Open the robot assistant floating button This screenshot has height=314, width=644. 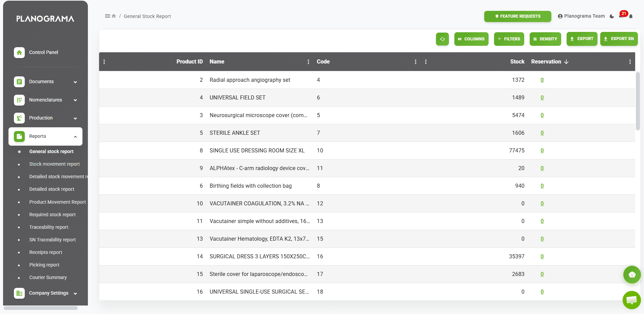632,275
